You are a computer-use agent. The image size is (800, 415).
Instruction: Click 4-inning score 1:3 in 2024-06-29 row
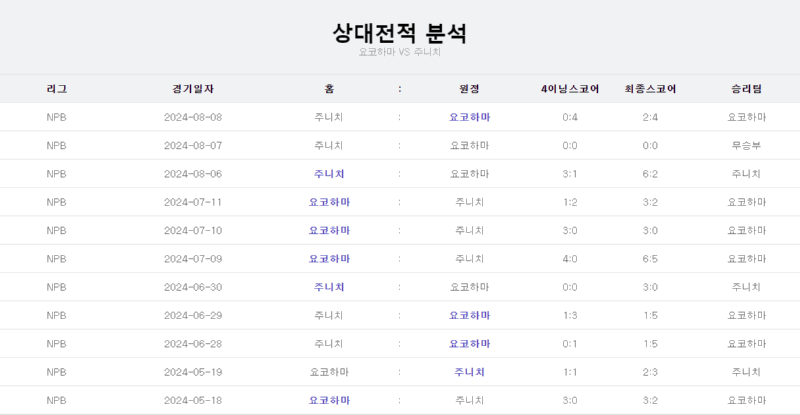[x=570, y=315]
